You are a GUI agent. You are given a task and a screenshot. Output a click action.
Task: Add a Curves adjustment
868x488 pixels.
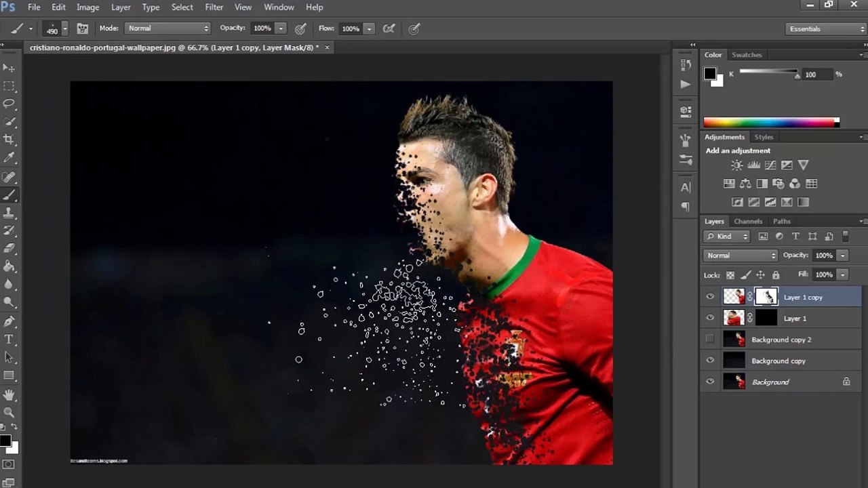(770, 165)
